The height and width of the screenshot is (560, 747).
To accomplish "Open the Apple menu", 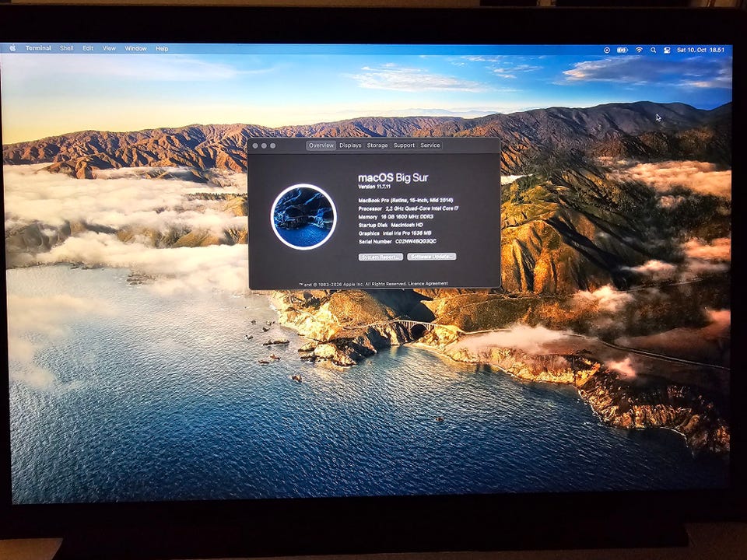I will [x=13, y=47].
